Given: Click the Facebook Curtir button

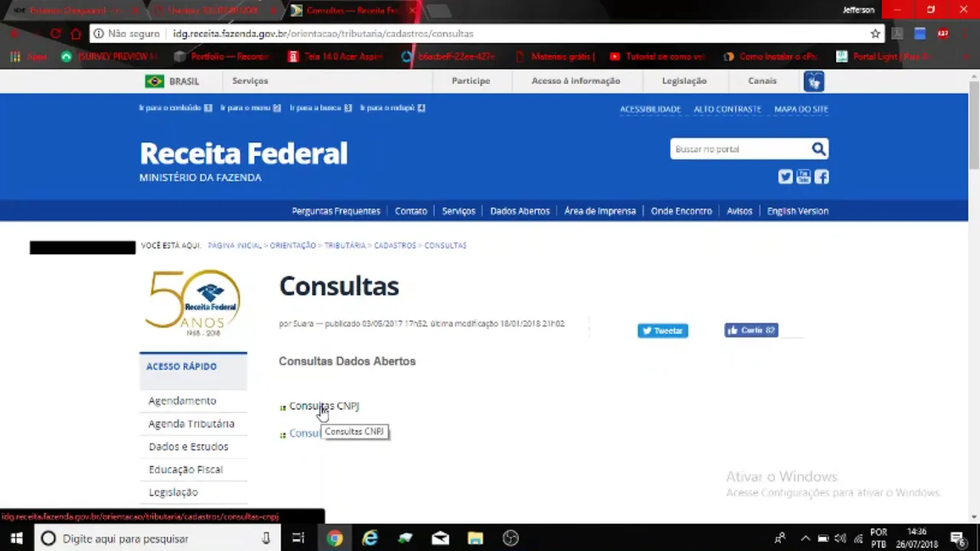Looking at the screenshot, I should [751, 331].
